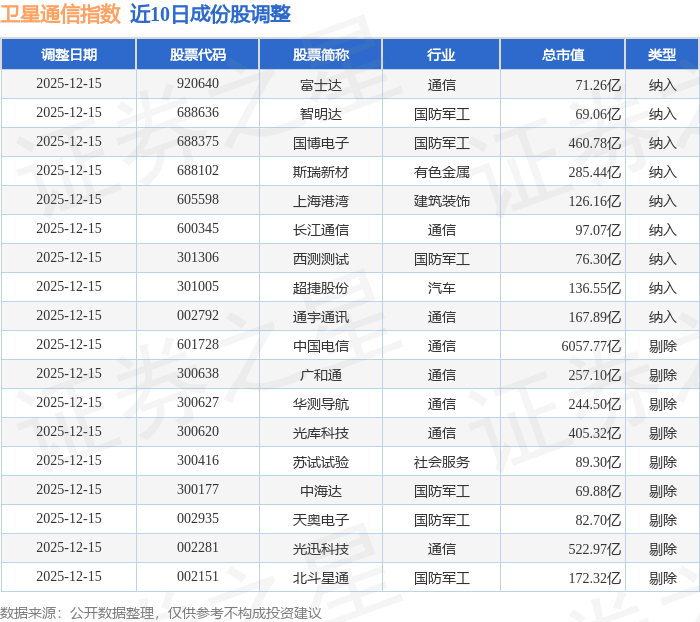
Task: Click market value 97.07亿
Action: click(x=598, y=230)
